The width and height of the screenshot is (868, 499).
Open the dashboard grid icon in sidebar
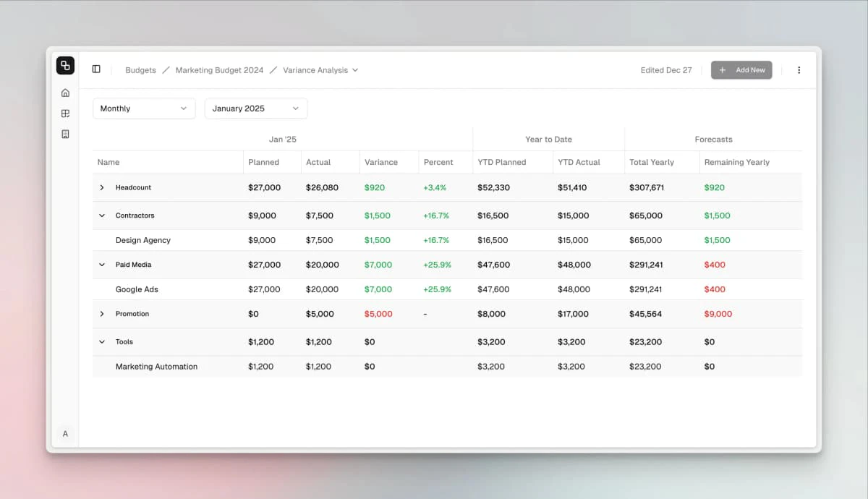(65, 114)
